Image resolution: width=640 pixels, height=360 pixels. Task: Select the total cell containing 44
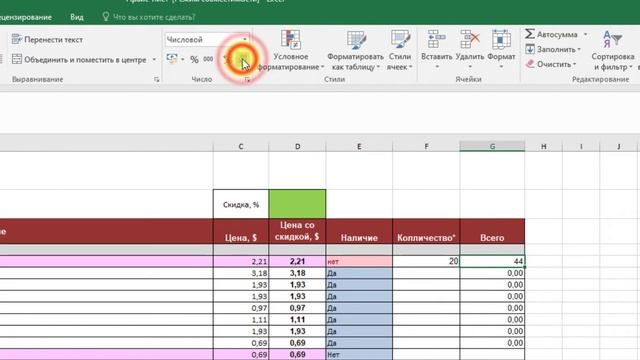[x=492, y=261]
